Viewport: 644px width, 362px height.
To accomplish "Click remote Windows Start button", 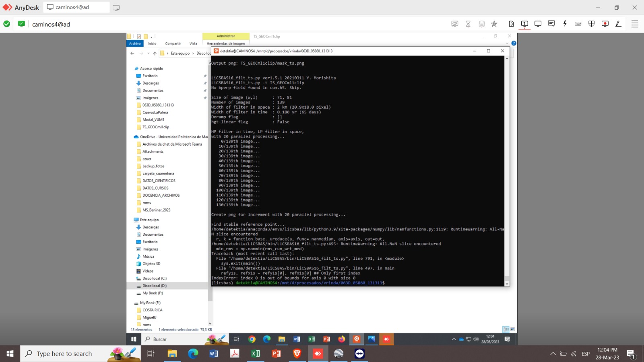I will (x=134, y=339).
